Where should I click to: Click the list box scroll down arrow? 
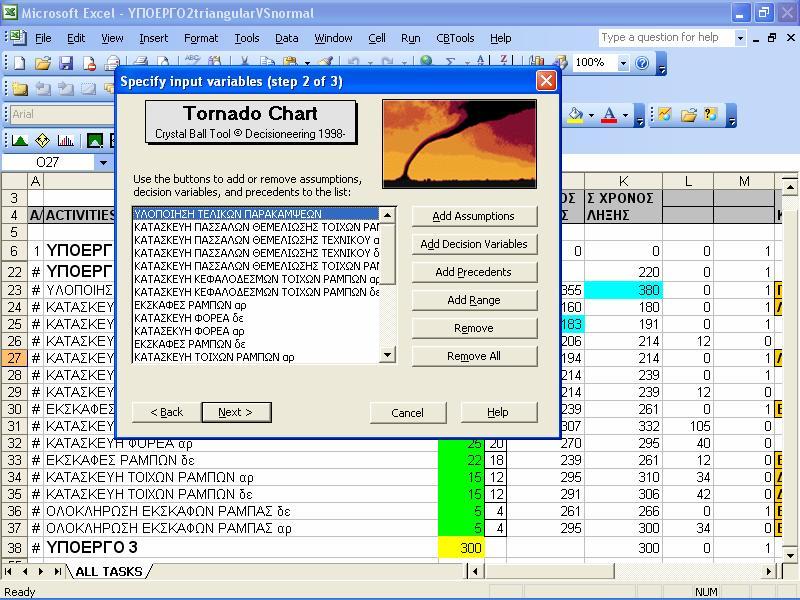[x=388, y=355]
